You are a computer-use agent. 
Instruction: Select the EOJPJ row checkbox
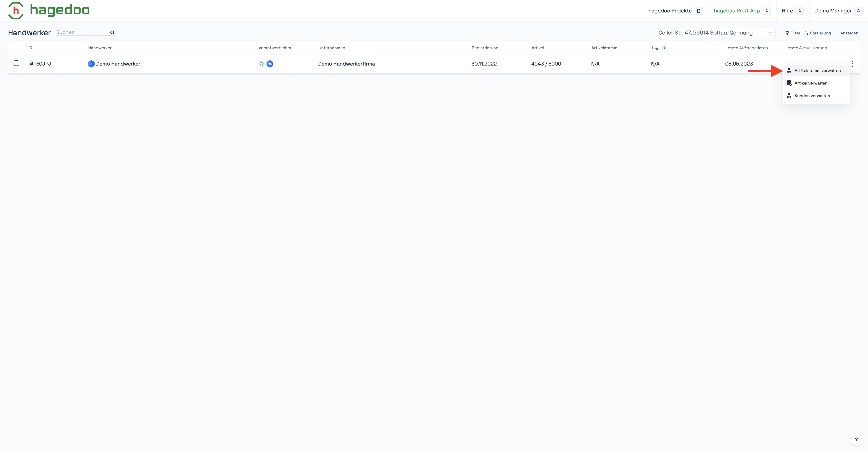coord(16,63)
